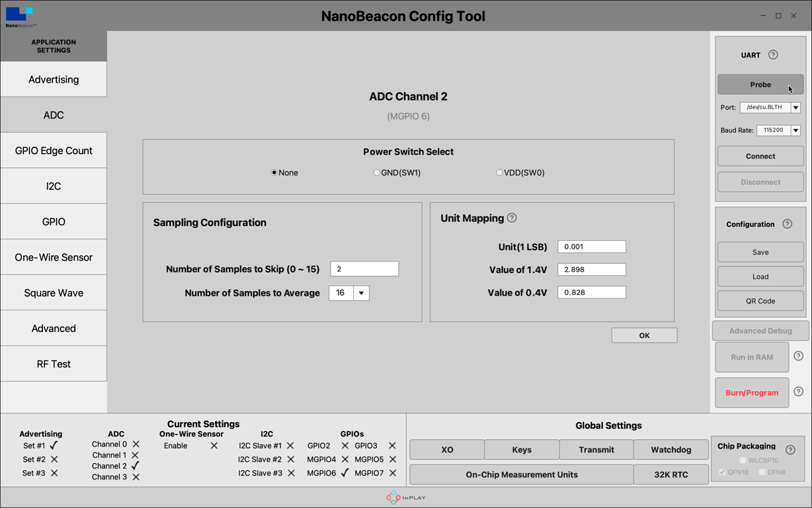The height and width of the screenshot is (508, 812).
Task: Click the Connect button
Action: (x=760, y=156)
